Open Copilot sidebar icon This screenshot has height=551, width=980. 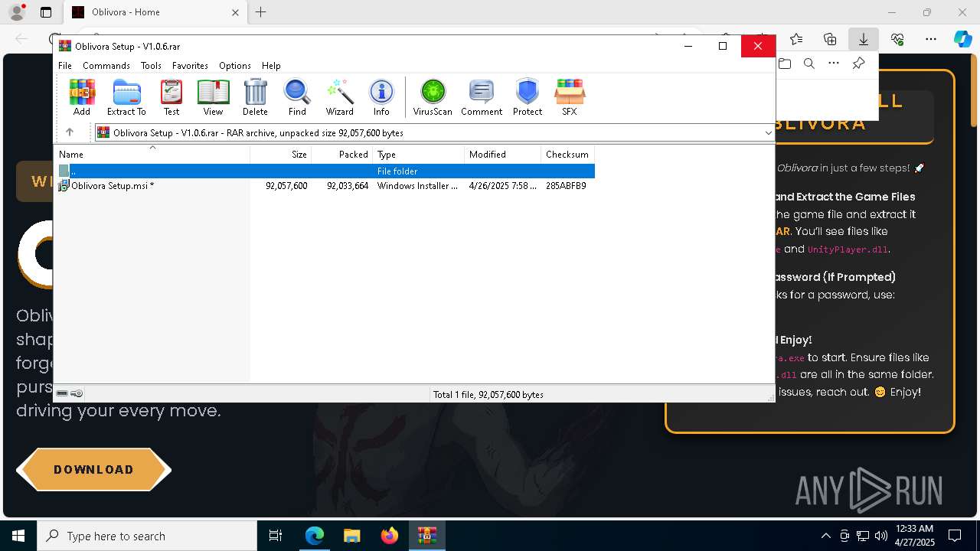(963, 39)
